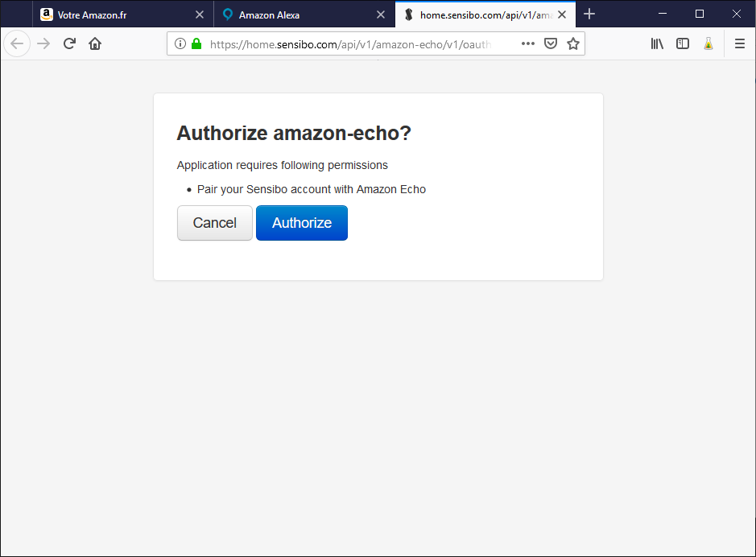Go forward to the next page
The height and width of the screenshot is (557, 756).
[x=43, y=43]
